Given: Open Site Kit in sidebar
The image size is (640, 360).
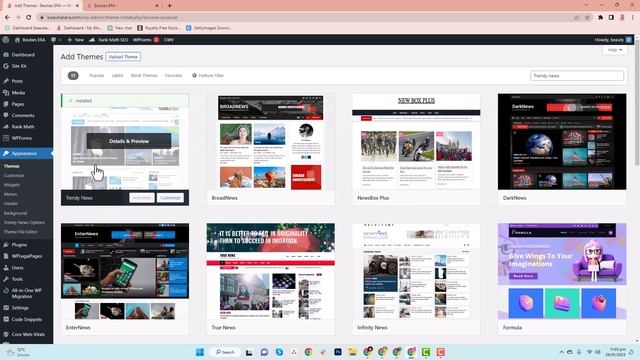Looking at the screenshot, I should 19,66.
